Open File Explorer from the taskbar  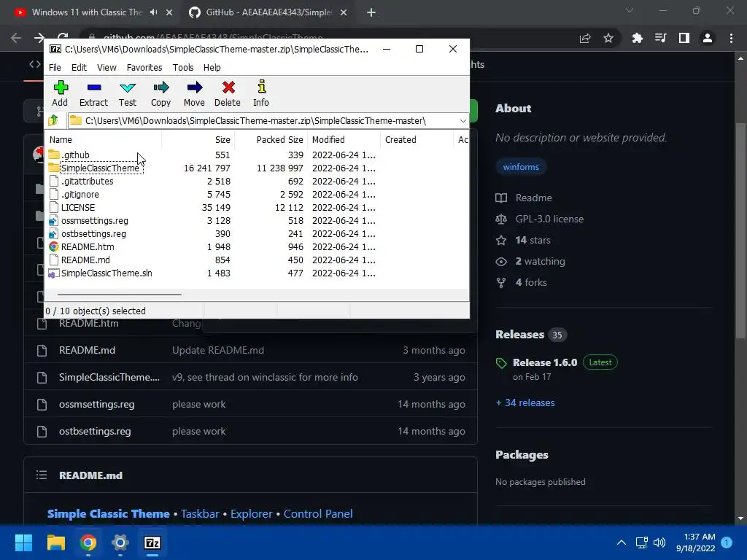(x=55, y=542)
